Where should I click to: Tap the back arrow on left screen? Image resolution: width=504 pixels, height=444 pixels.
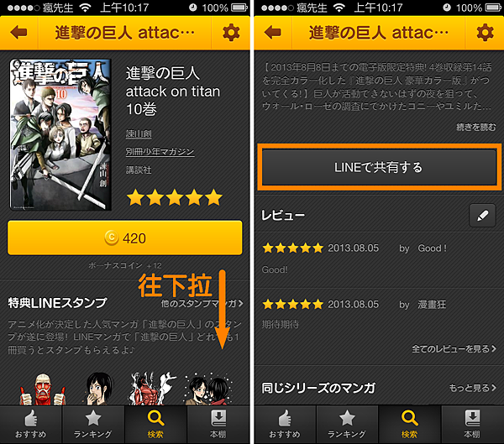pyautogui.click(x=18, y=33)
